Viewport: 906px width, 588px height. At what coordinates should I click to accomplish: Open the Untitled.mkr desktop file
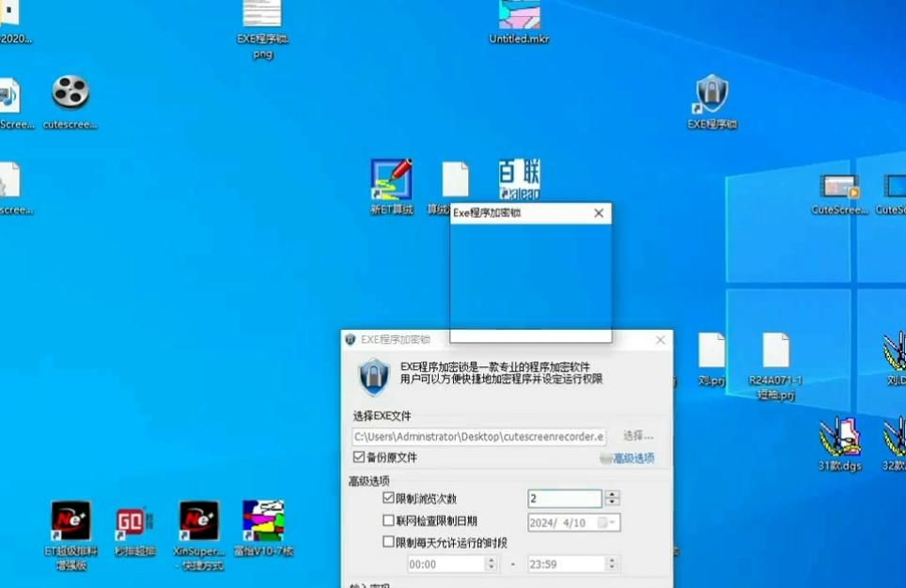click(x=519, y=23)
